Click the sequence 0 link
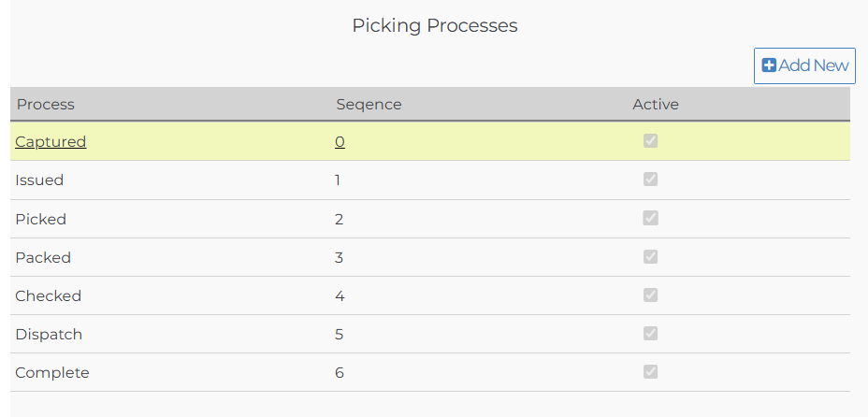 (x=340, y=142)
